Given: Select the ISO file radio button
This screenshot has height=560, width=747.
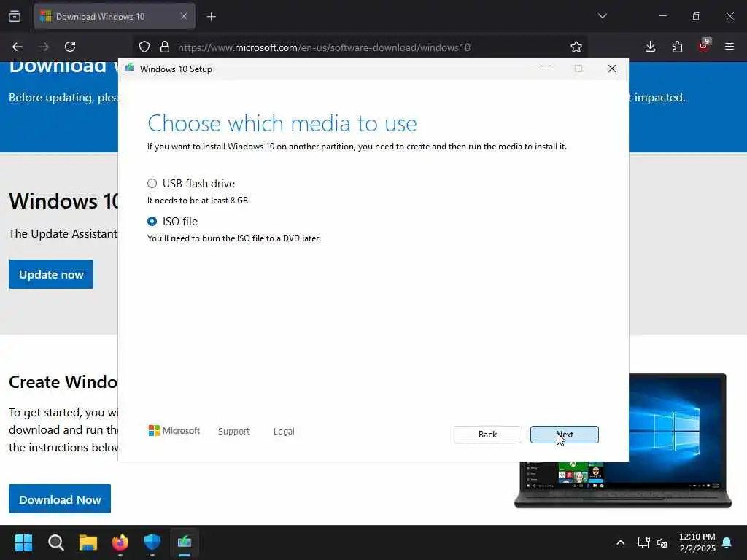Looking at the screenshot, I should (152, 222).
